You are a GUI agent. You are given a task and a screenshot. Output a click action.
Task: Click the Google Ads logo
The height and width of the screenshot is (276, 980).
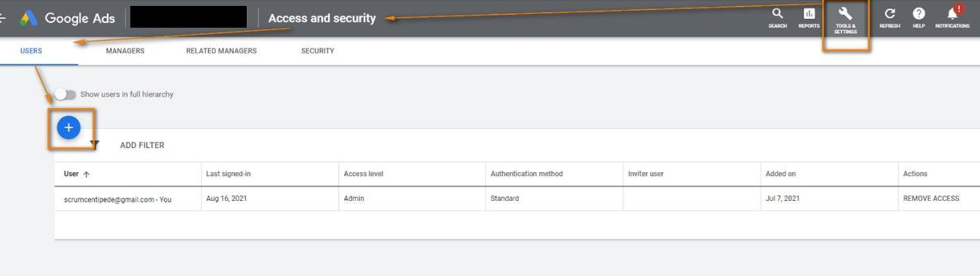pos(28,18)
